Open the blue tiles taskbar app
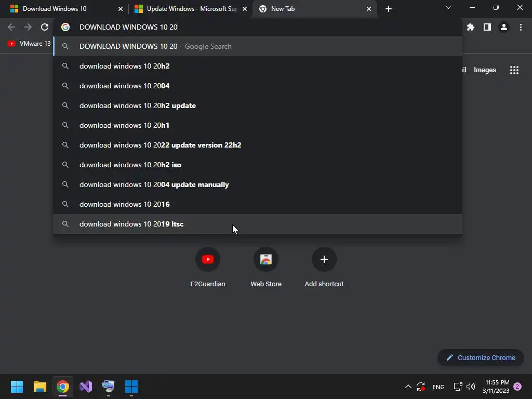 coord(131,387)
